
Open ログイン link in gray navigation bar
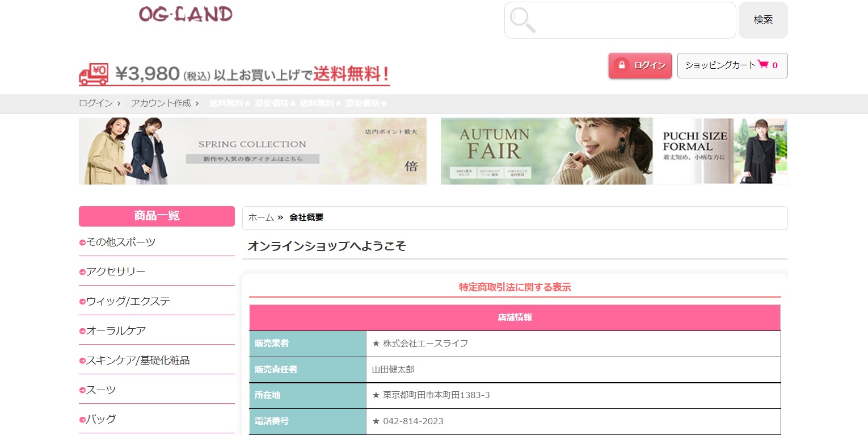tap(95, 103)
